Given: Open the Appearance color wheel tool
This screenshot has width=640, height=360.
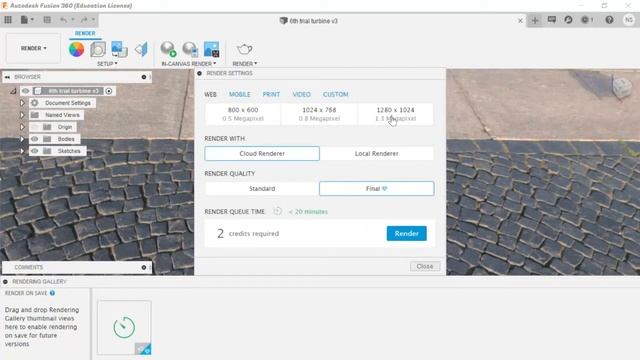Looking at the screenshot, I should click(x=76, y=49).
